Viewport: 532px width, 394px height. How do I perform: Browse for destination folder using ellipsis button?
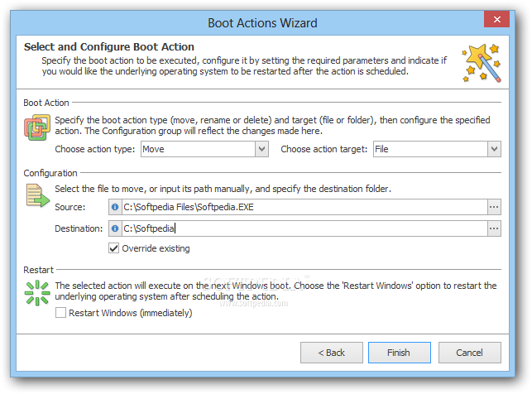point(494,228)
